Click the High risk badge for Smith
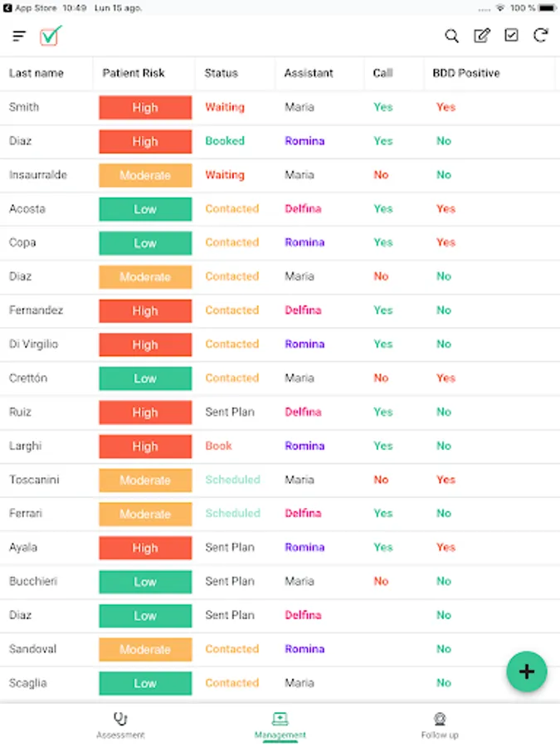Screen dimensions: 560x747 point(145,107)
